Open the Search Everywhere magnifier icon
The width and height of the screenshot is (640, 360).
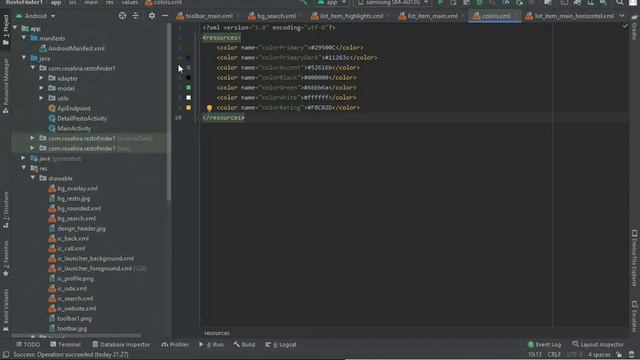pos(620,2)
